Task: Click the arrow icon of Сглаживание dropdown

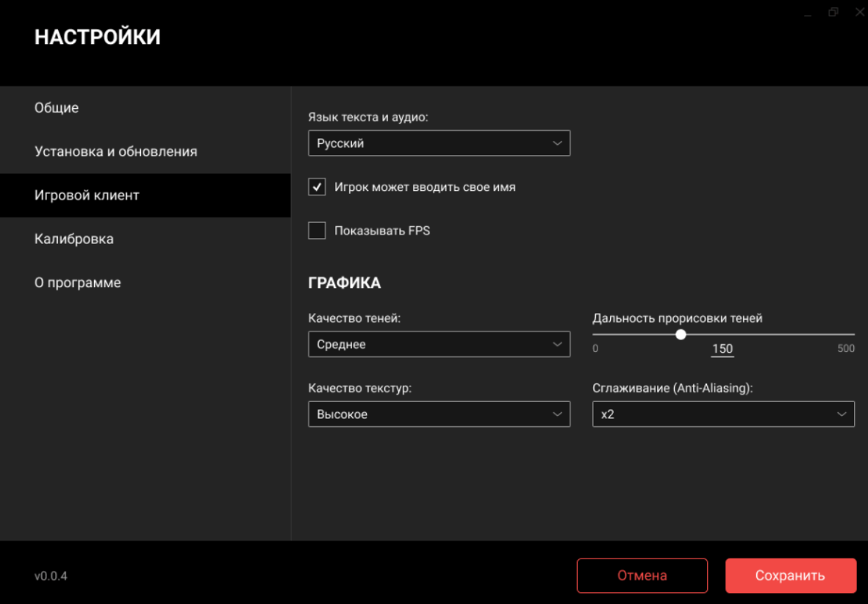Action: (842, 414)
